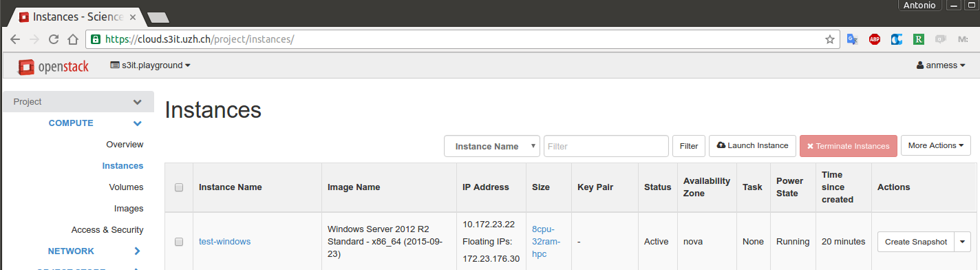This screenshot has width=980, height=270.
Task: Click the Filter button
Action: coord(688,146)
